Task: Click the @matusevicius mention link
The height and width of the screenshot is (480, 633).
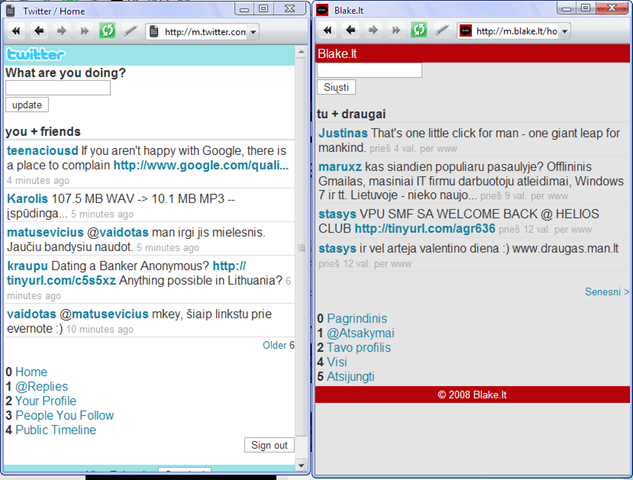Action: [x=104, y=314]
